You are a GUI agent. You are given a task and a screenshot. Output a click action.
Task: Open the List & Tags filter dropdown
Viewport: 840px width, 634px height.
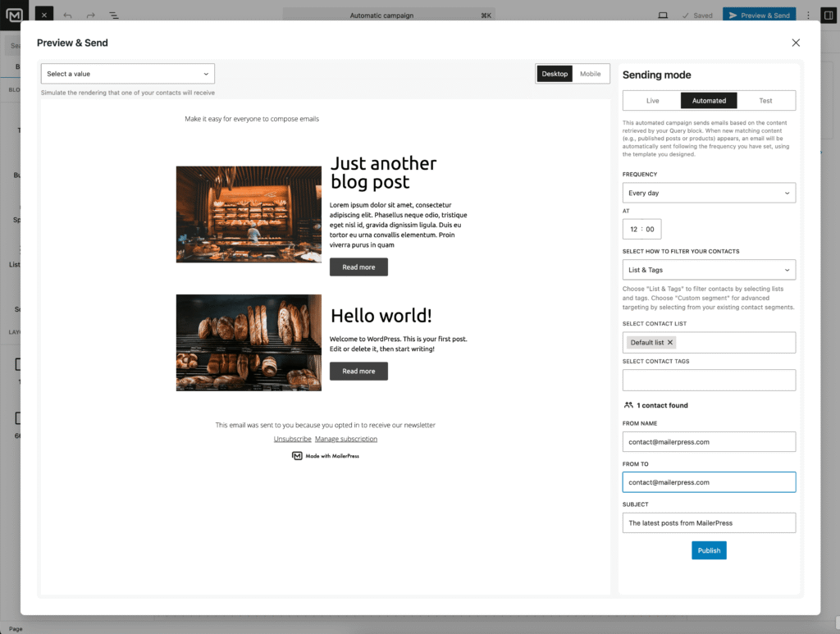[709, 269]
